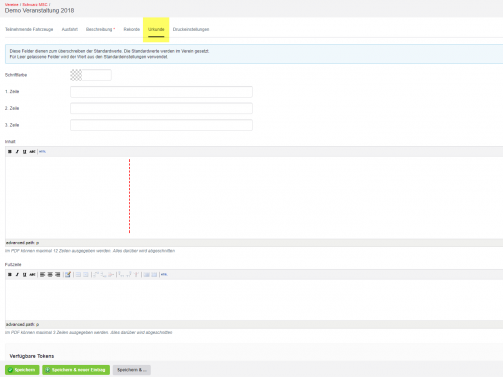This screenshot has height=377, width=503.
Task: Click the Demo Veranstaltung 2018 title
Action: 39,11
